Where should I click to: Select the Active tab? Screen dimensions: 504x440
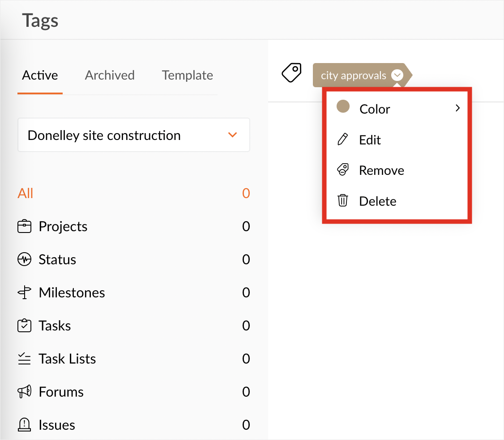click(40, 75)
